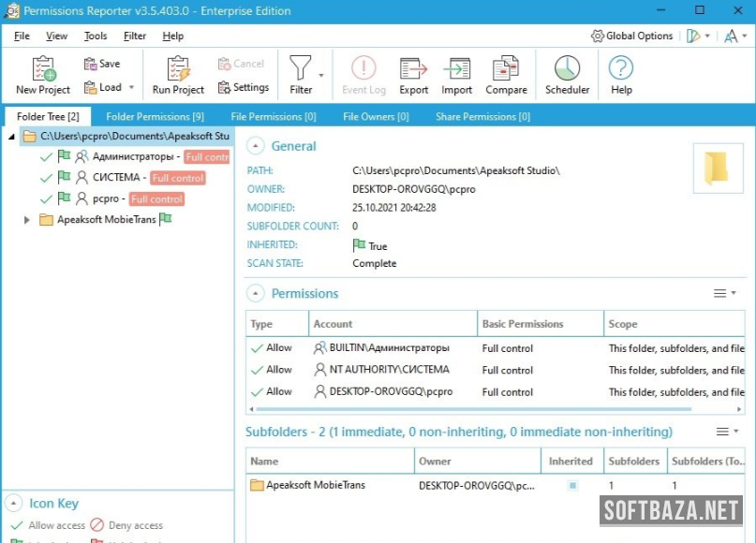Open the Filter dropdown arrow

point(321,75)
